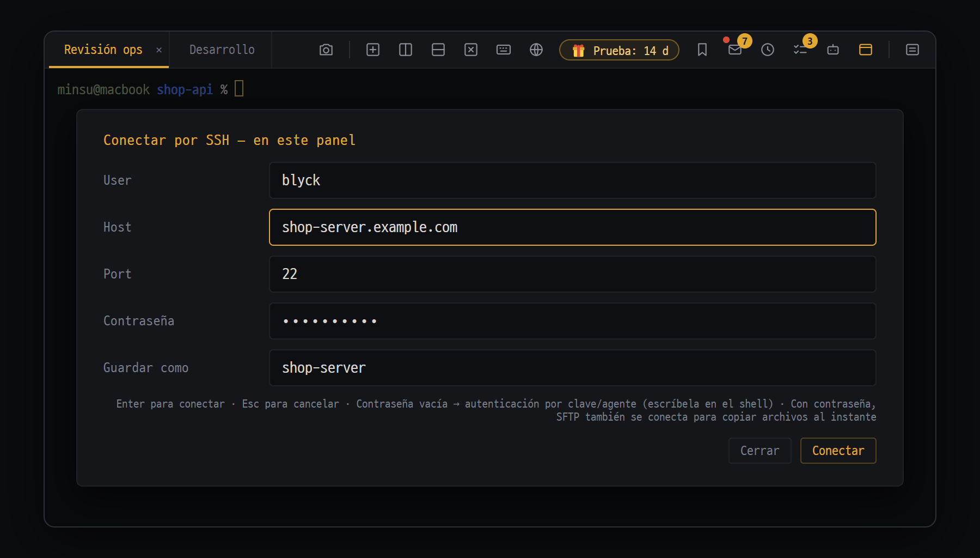
Task: Open the checklist with 3 pending items
Action: (800, 50)
